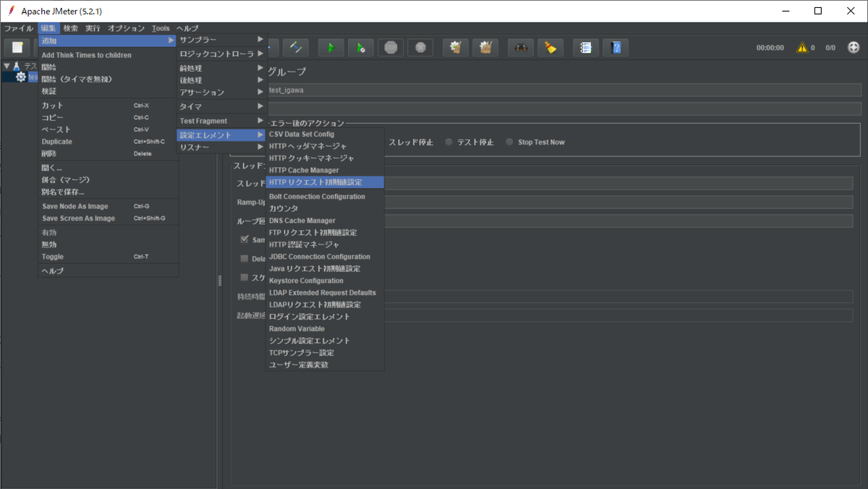The height and width of the screenshot is (489, 868).
Task: Click Add Think Times to children
Action: (x=108, y=55)
